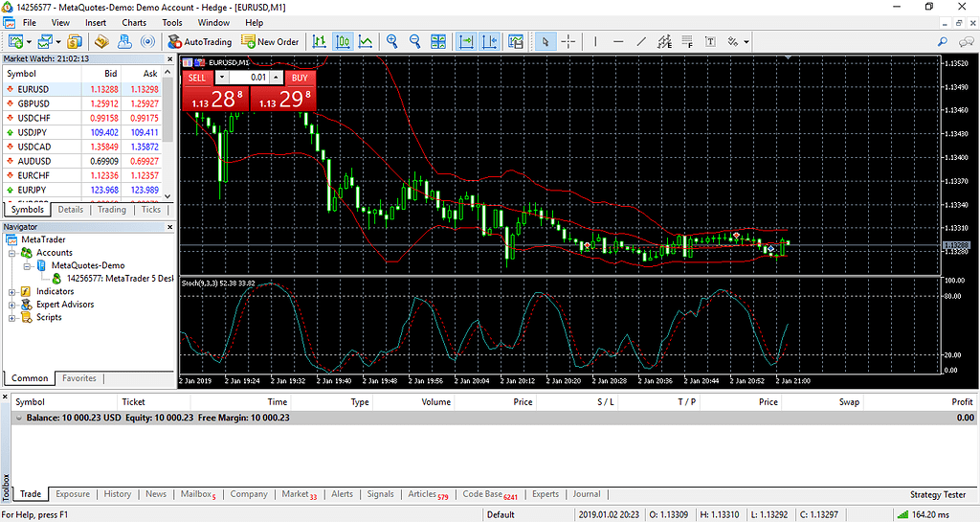The height and width of the screenshot is (522, 980).
Task: Select GBPUSD in Market Watch
Action: pyautogui.click(x=33, y=103)
